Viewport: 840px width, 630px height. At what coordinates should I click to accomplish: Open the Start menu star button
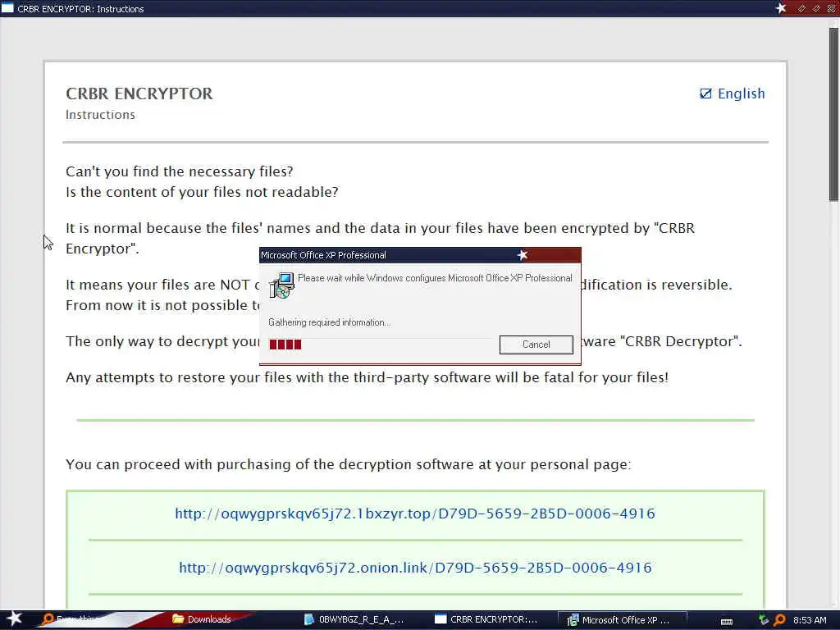click(x=14, y=619)
